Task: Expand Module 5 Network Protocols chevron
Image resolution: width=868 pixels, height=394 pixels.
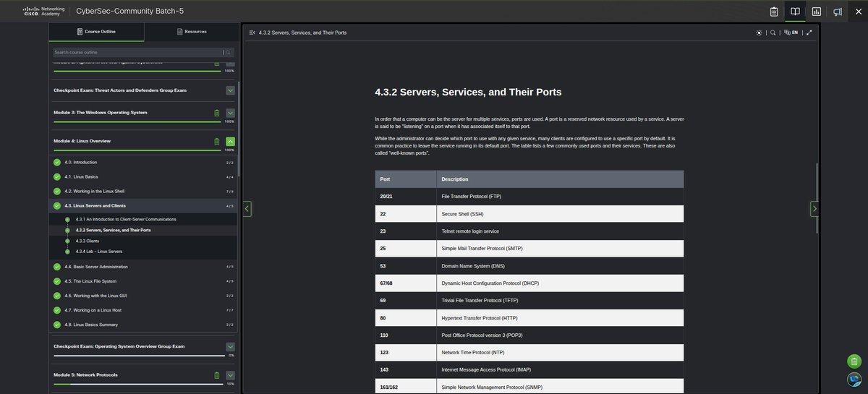Action: click(230, 375)
